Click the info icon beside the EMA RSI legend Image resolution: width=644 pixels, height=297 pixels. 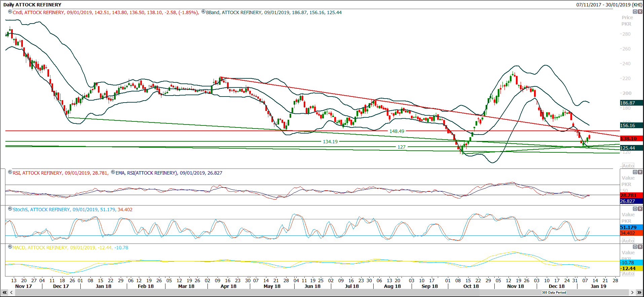click(x=113, y=172)
